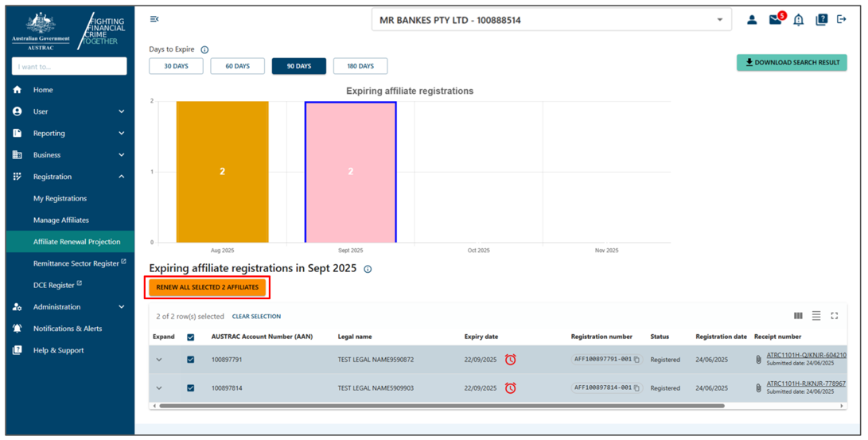Deselect the row for account 100897814
Screen dimensions: 868x440
(191, 388)
